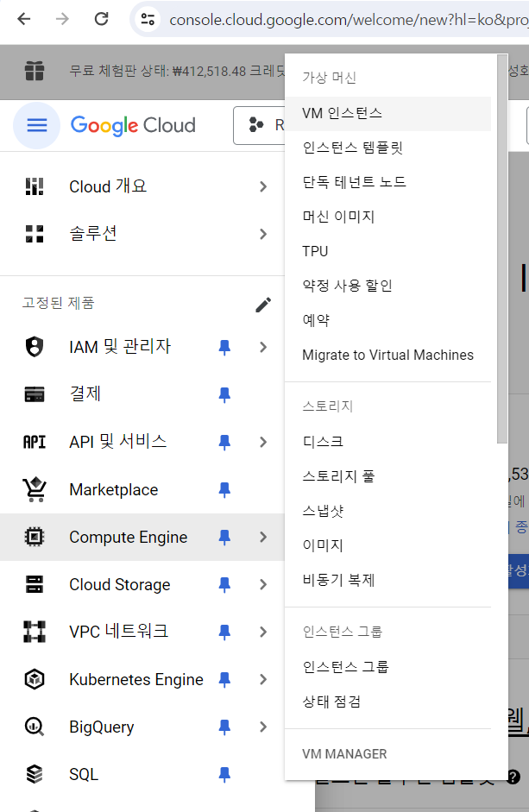
Task: Click the VPC 네트워크 icon
Action: click(x=35, y=632)
